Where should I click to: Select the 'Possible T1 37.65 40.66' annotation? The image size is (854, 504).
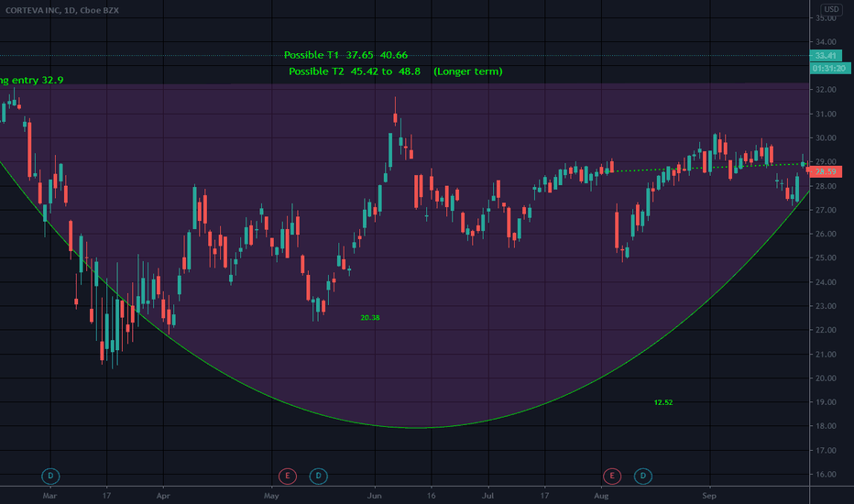coord(345,55)
